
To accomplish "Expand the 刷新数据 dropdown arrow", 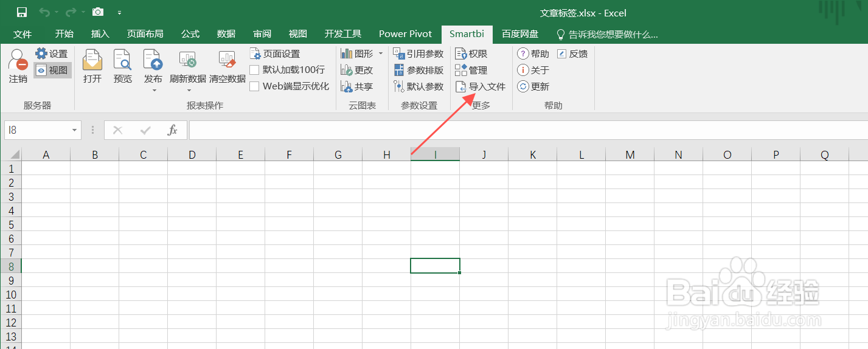I will (189, 91).
